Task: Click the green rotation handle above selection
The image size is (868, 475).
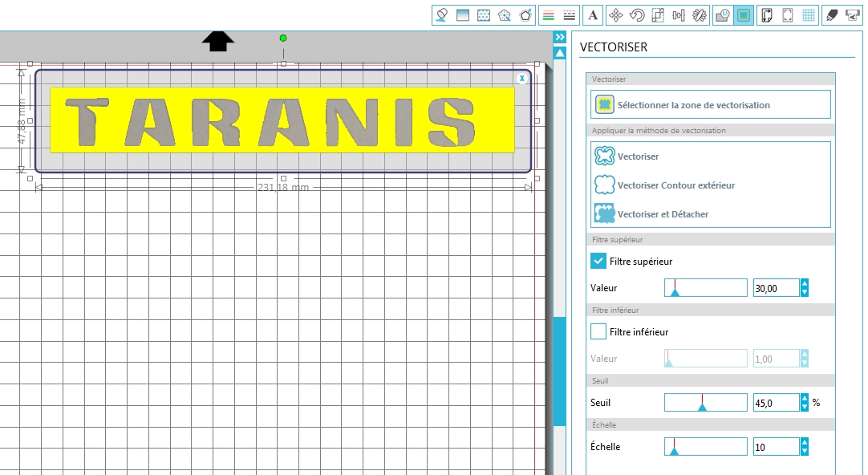Action: (x=283, y=39)
